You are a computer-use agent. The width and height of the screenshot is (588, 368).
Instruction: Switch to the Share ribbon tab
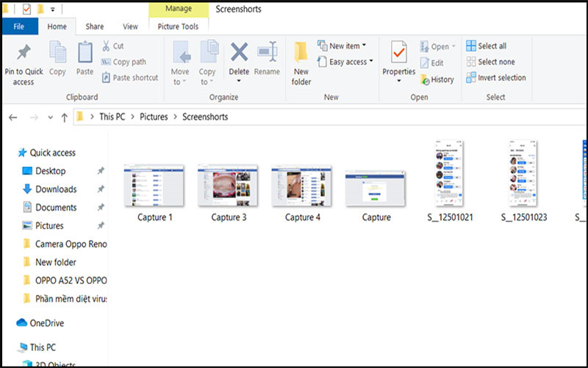[95, 26]
